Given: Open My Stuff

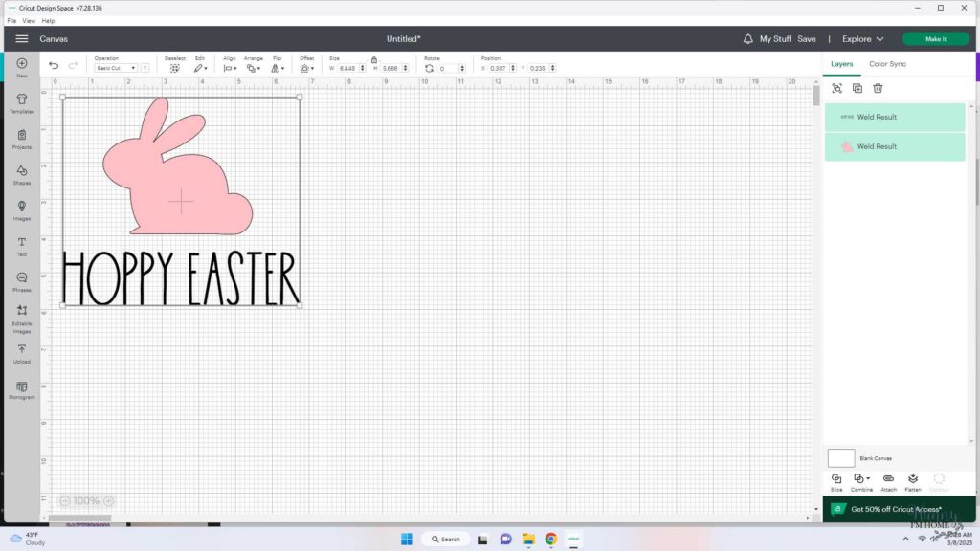Looking at the screenshot, I should 775,38.
